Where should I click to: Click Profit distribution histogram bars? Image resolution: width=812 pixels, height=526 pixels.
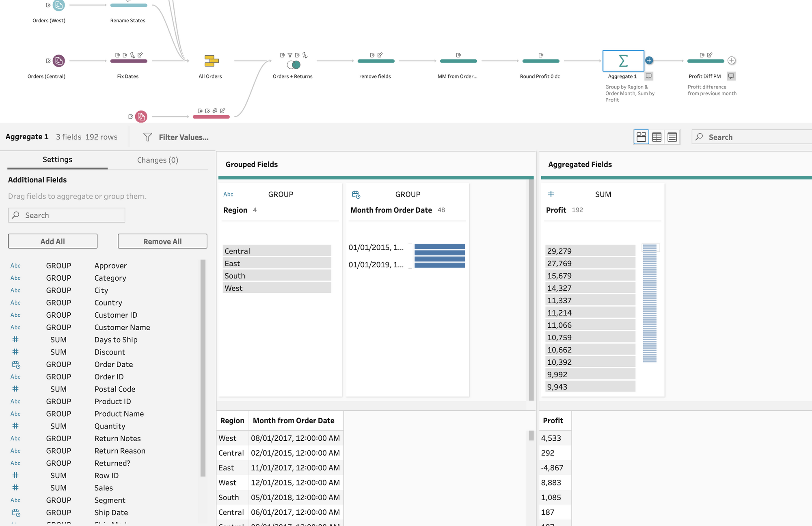[x=650, y=303]
